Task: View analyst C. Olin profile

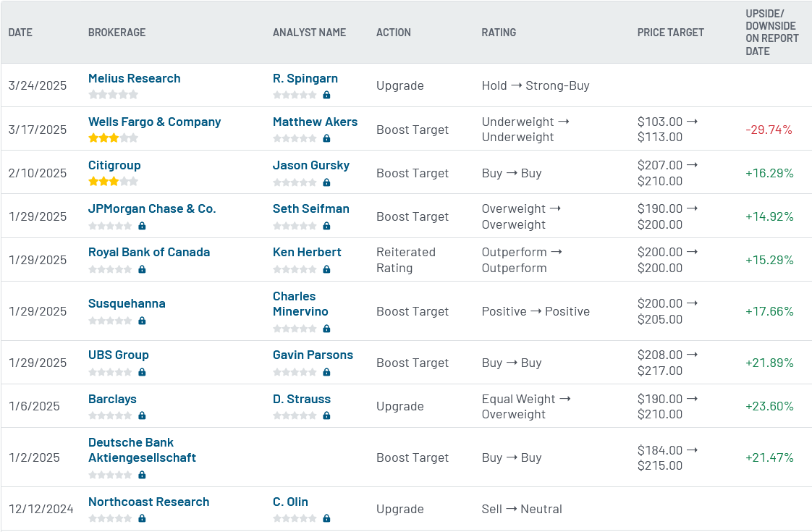Action: (x=290, y=502)
